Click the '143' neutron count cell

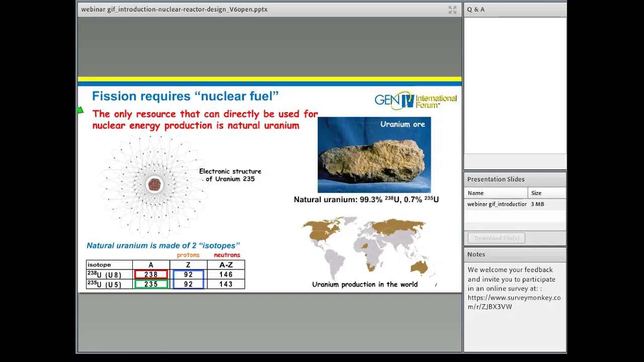[226, 285]
